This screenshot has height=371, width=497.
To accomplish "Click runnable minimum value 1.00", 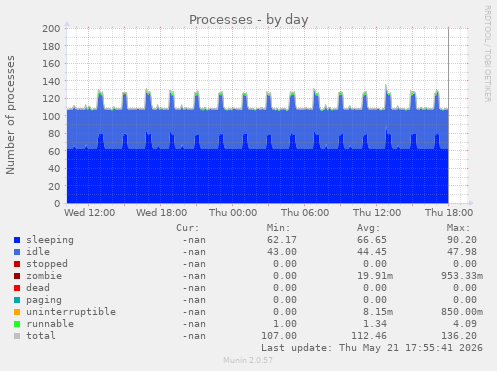I will tap(285, 324).
